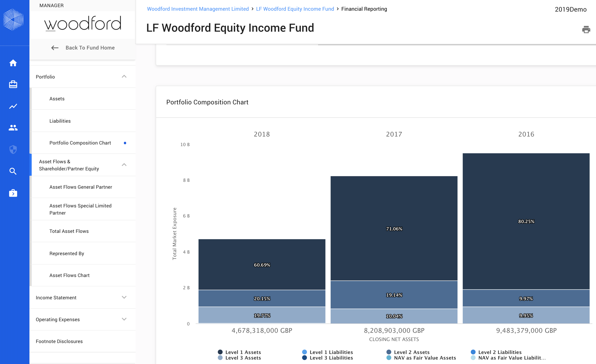Click the 9,483,379,000 GBP value
The height and width of the screenshot is (364, 596).
coord(526,330)
